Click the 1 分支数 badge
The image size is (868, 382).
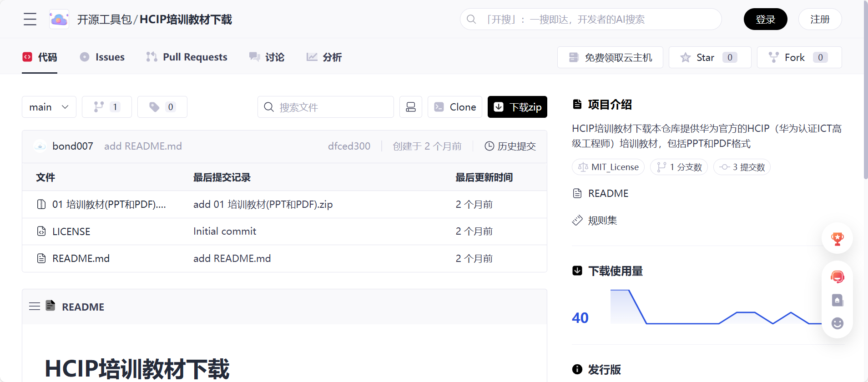(x=679, y=167)
